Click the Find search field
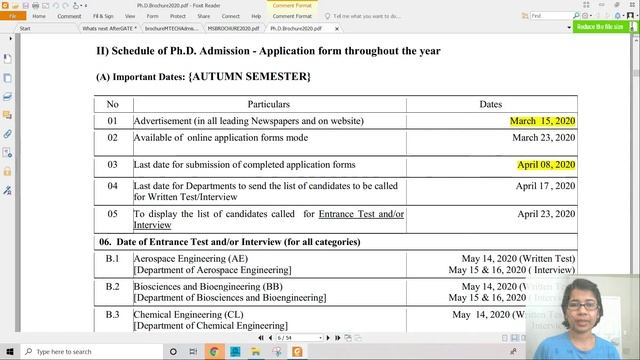 [x=551, y=16]
